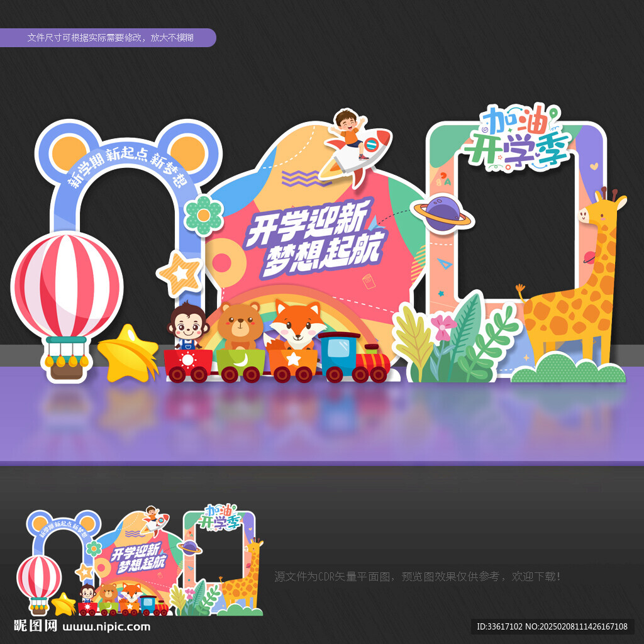Click the CDR source file notice text

point(418,577)
